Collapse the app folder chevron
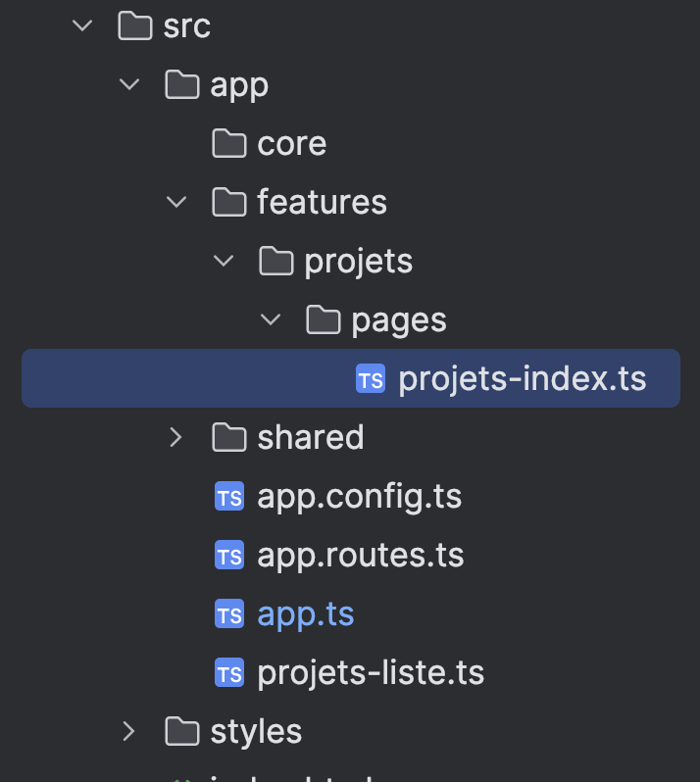Screen dimensions: 700x782 coord(128,85)
